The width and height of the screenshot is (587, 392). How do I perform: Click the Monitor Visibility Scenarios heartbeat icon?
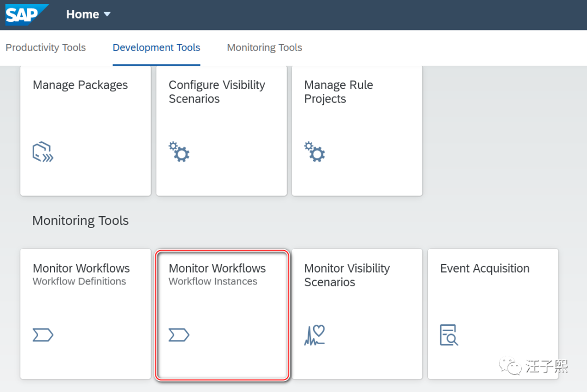click(315, 335)
